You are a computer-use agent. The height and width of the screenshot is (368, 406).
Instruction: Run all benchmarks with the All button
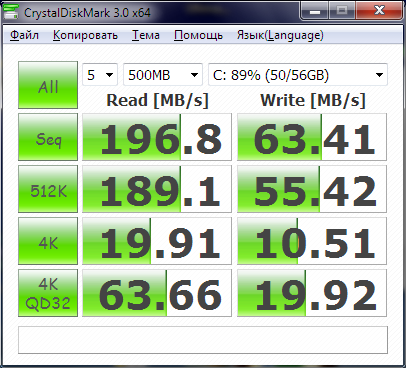pos(48,85)
